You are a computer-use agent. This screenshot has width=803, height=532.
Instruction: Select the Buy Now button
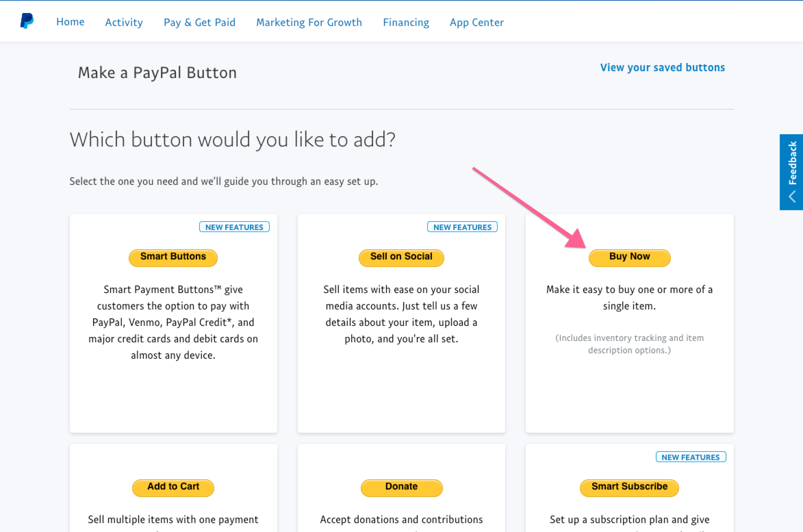629,257
